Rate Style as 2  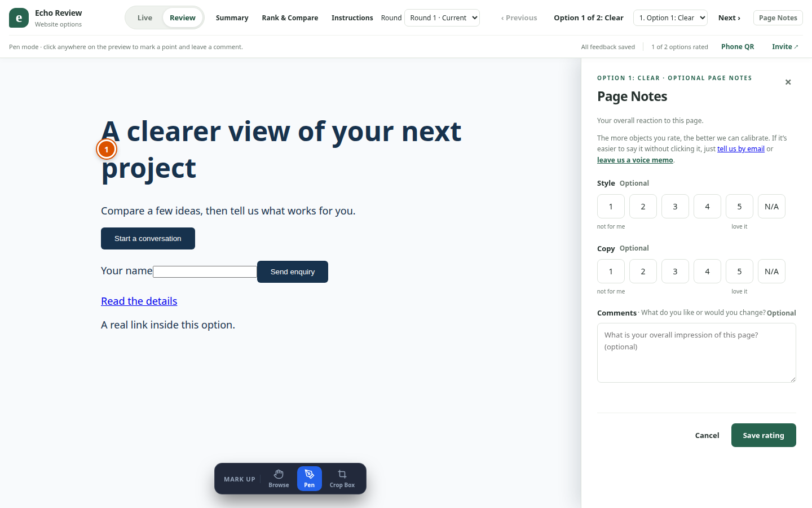(x=643, y=207)
